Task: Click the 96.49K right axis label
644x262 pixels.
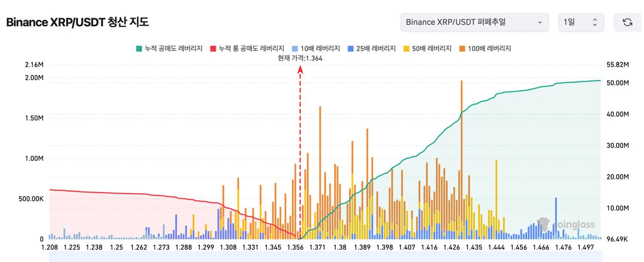Action: click(x=618, y=239)
